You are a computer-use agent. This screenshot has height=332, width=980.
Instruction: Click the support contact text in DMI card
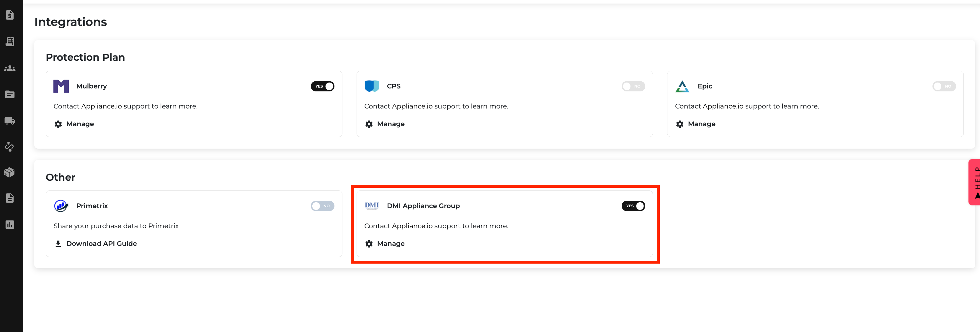coord(436,226)
